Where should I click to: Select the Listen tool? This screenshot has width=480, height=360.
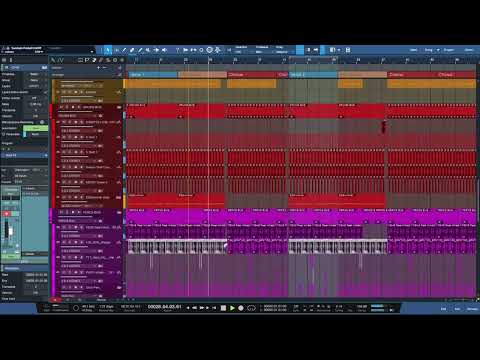click(164, 50)
